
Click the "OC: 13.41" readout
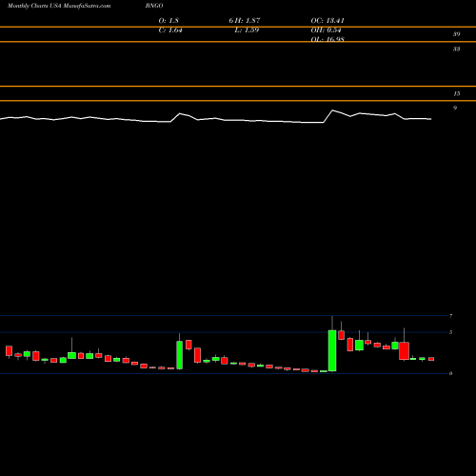pos(327,21)
